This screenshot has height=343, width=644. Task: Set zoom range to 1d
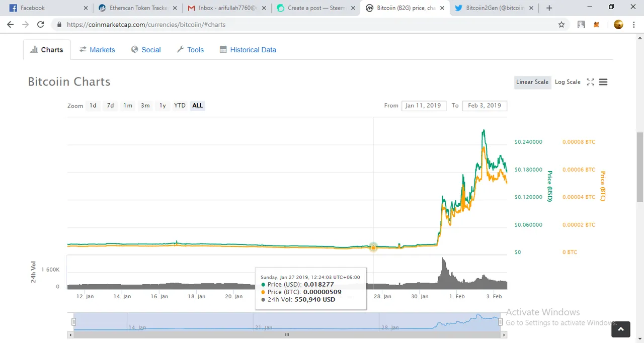pos(93,106)
